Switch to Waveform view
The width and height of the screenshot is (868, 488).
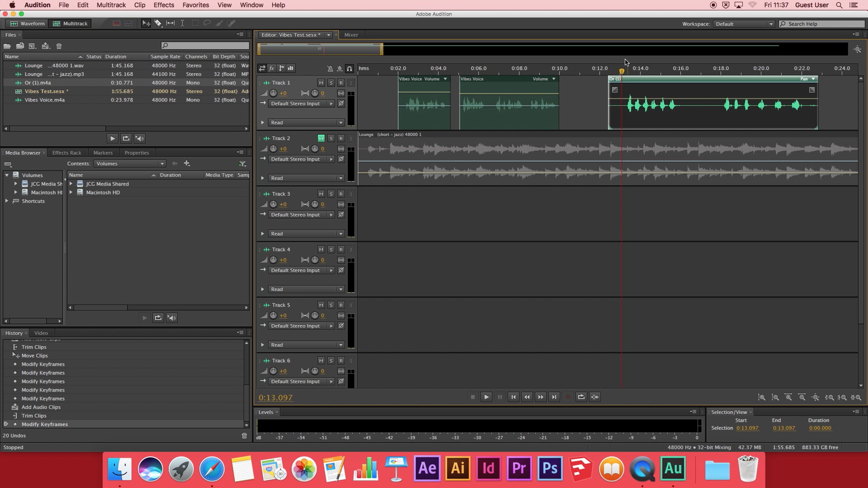click(x=27, y=23)
